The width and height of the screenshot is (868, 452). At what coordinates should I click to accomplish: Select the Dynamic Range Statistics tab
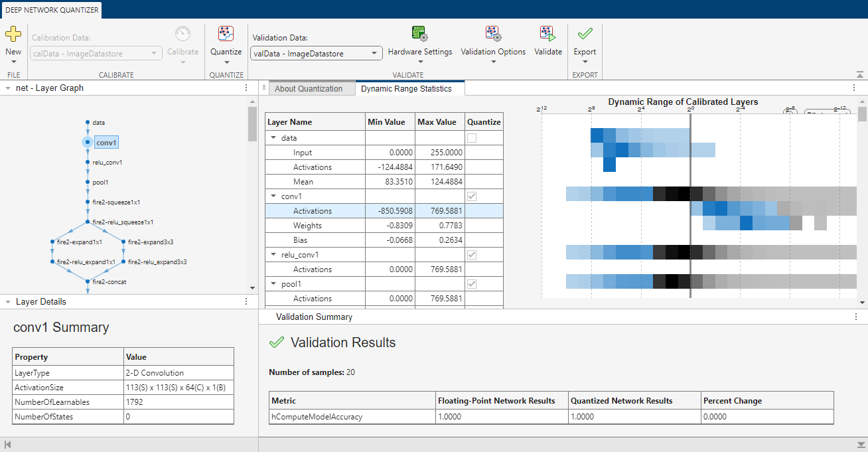tap(406, 88)
